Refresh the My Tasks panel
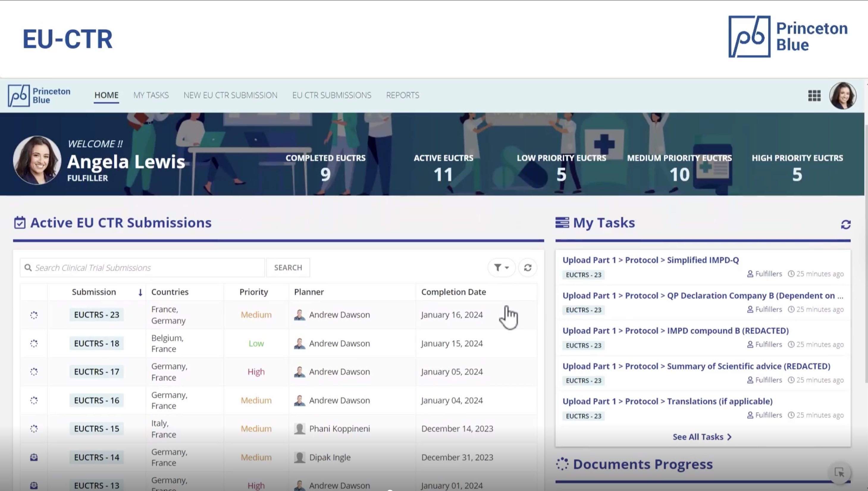Screen dimensions: 868x491 click(x=845, y=225)
